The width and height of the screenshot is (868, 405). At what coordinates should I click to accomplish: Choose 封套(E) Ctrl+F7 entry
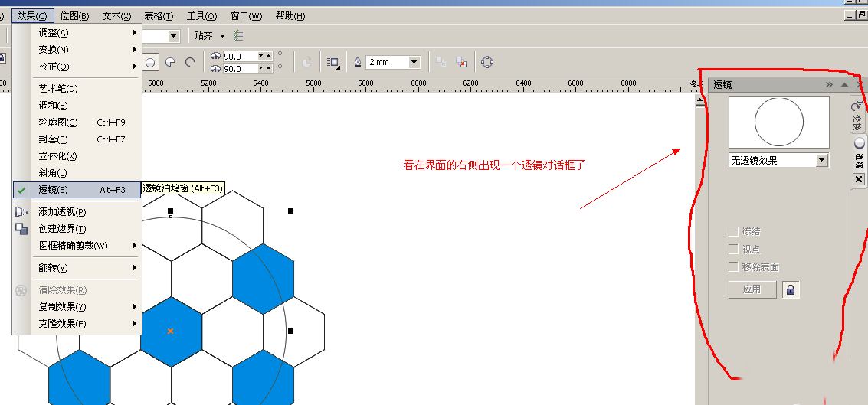click(77, 139)
